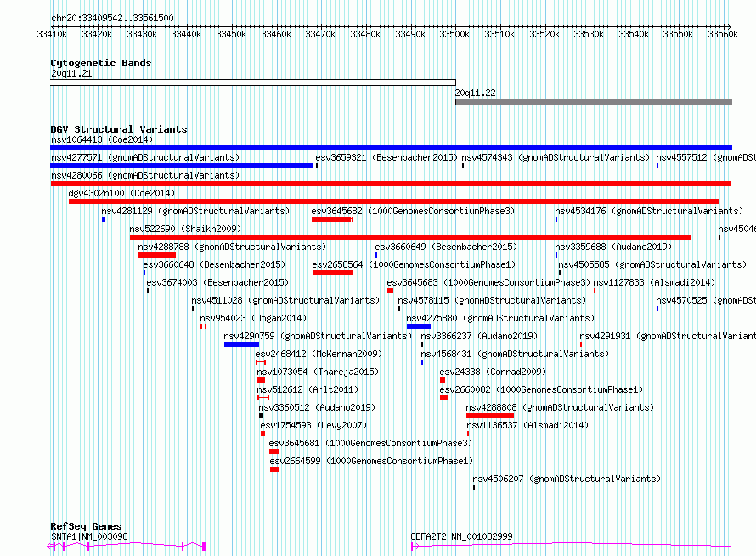The image size is (756, 556).
Task: Click nsv4275880 gnomAD variant label
Action: point(500,319)
